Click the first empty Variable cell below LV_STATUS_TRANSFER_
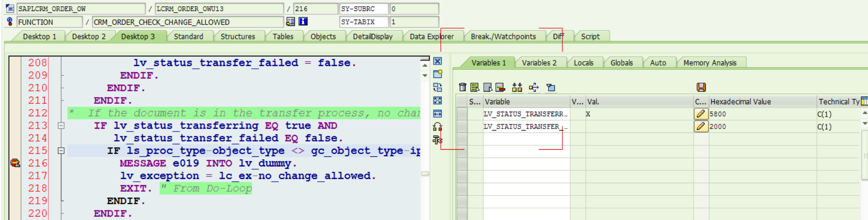Image resolution: width=868 pixels, height=220 pixels. click(x=526, y=139)
